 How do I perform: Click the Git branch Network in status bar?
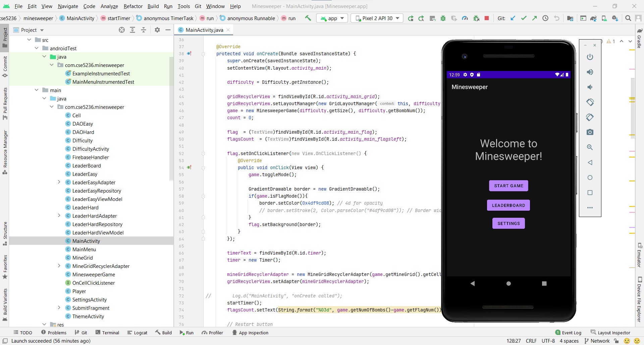tap(597, 341)
